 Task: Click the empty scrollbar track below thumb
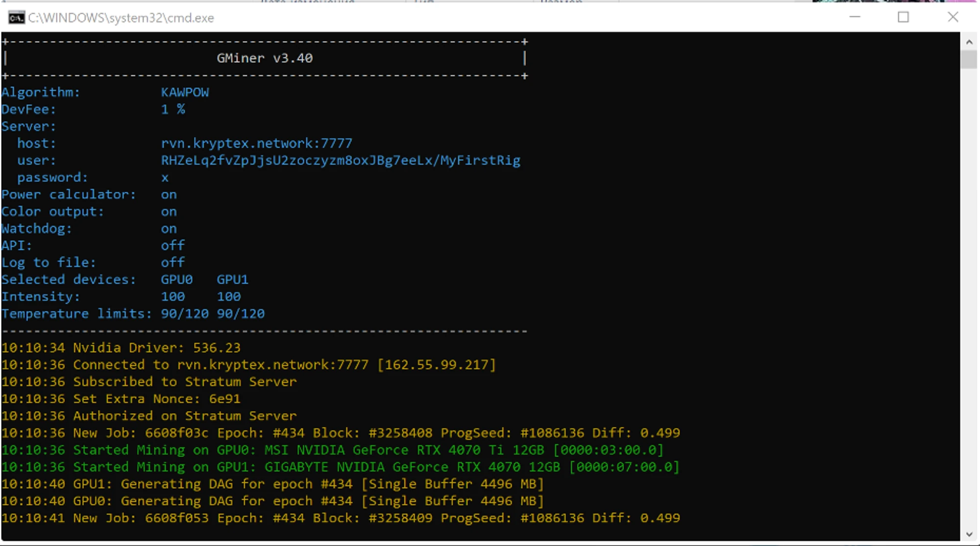(969, 294)
